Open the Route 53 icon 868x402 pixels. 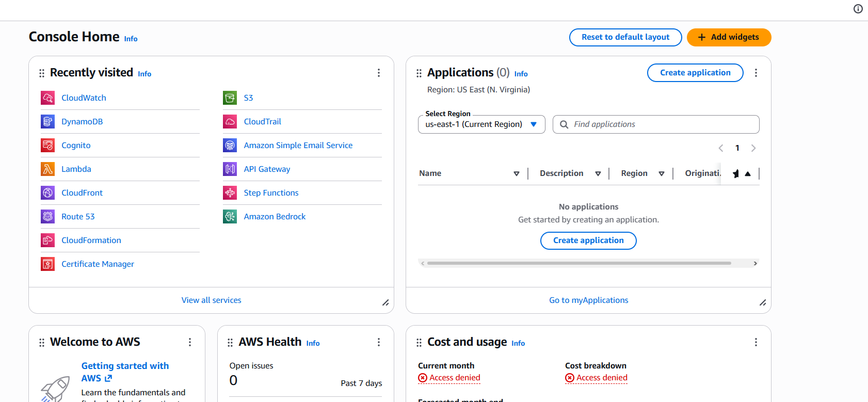coord(47,216)
